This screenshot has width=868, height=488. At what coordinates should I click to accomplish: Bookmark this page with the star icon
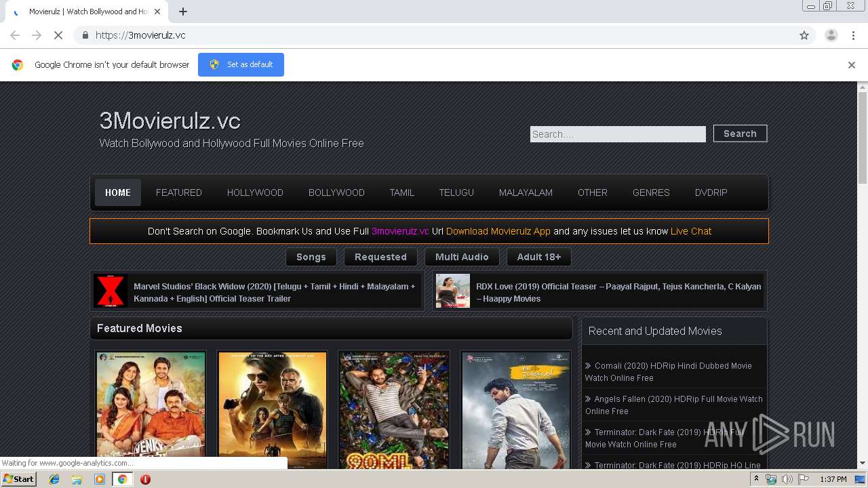pos(804,35)
